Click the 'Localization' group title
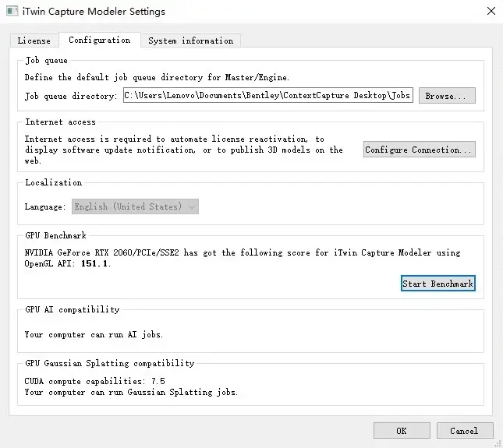This screenshot has height=448, width=503. pyautogui.click(x=53, y=182)
